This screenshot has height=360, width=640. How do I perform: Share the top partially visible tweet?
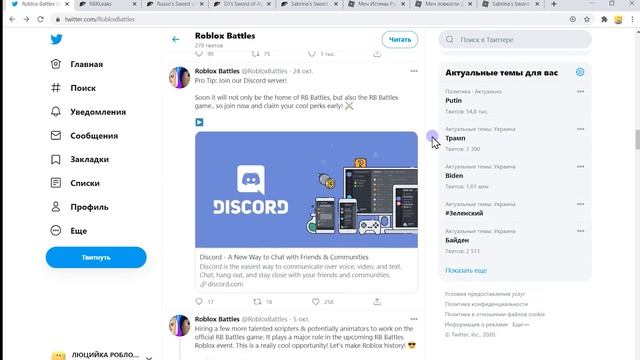pos(377,53)
